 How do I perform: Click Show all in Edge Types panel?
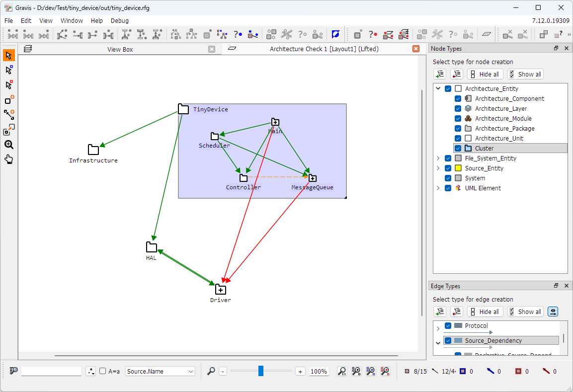point(525,312)
